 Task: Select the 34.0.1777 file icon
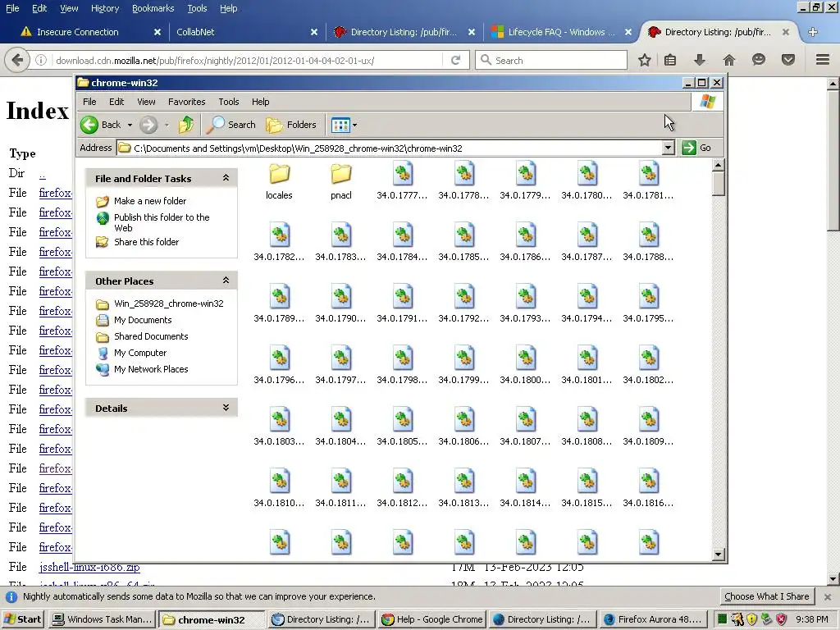[403, 174]
